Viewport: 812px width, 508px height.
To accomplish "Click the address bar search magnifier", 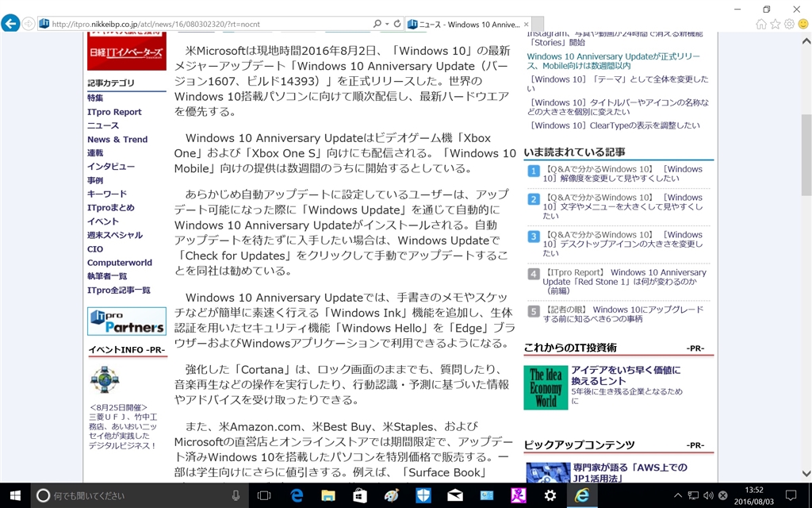I will point(377,24).
